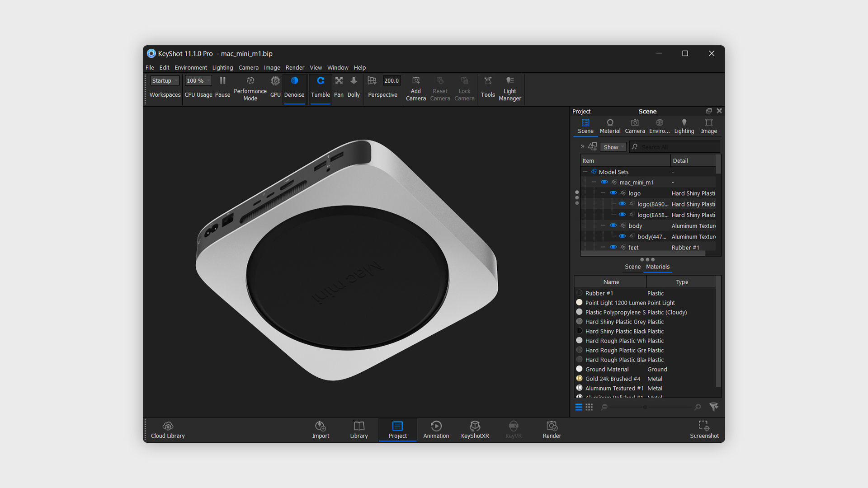This screenshot has height=488, width=868.
Task: Hide the feet group with eye icon
Action: [x=613, y=247]
